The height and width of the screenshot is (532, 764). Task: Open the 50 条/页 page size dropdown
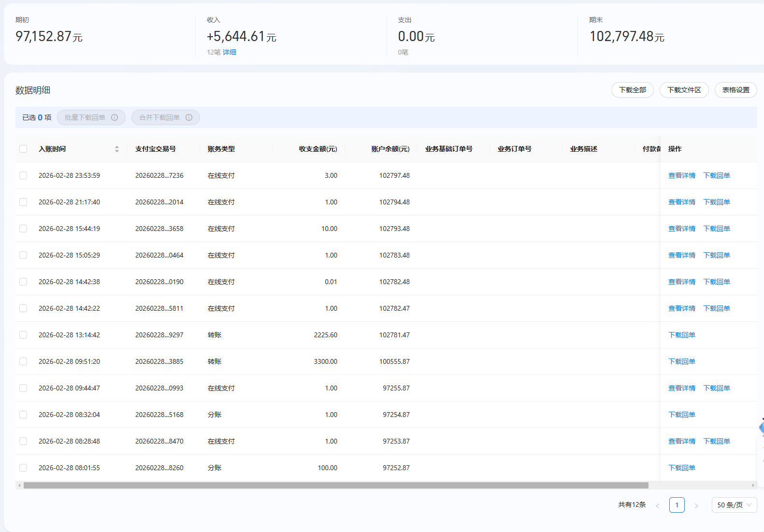[734, 505]
